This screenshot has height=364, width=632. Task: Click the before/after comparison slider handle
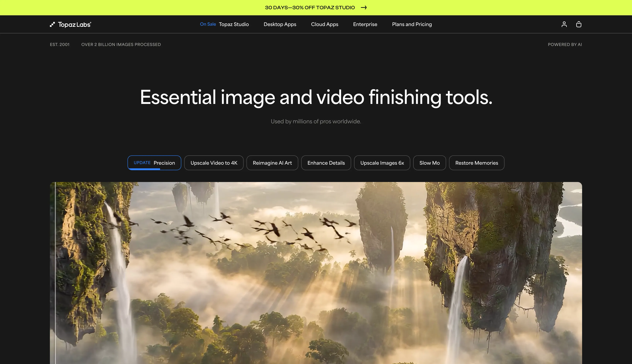coord(55,272)
